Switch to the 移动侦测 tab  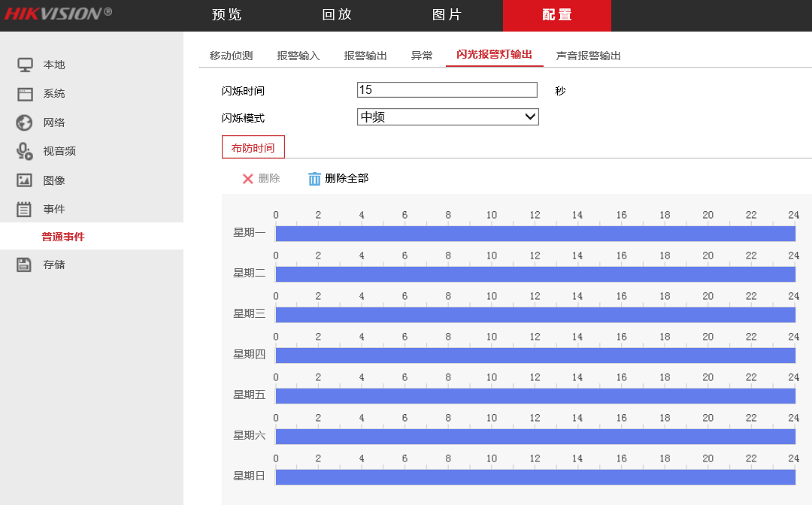coord(229,55)
